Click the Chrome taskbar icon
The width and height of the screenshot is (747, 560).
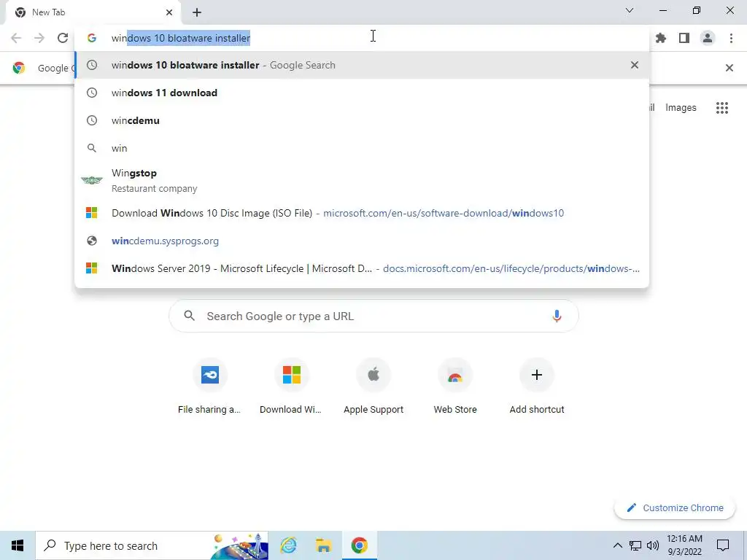click(359, 545)
